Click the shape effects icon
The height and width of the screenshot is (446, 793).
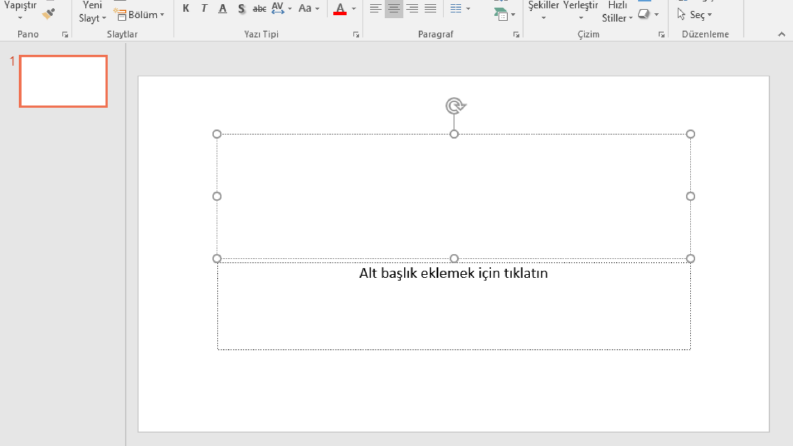644,15
